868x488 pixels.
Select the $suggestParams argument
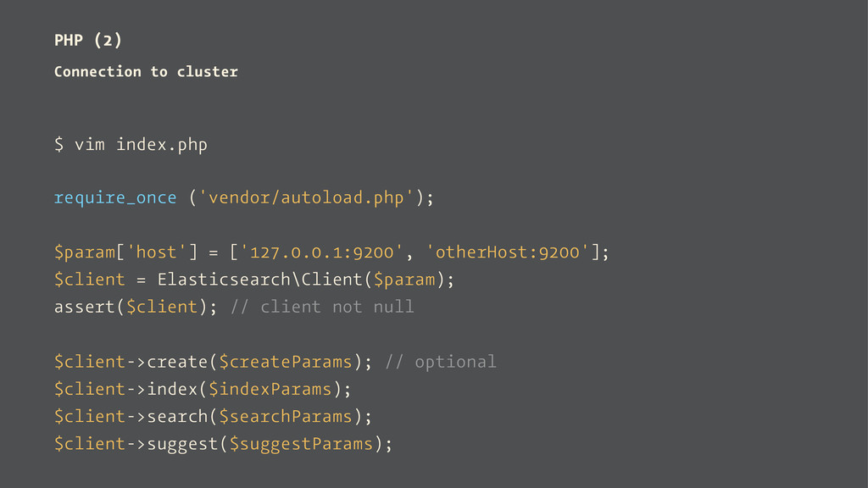pos(301,444)
